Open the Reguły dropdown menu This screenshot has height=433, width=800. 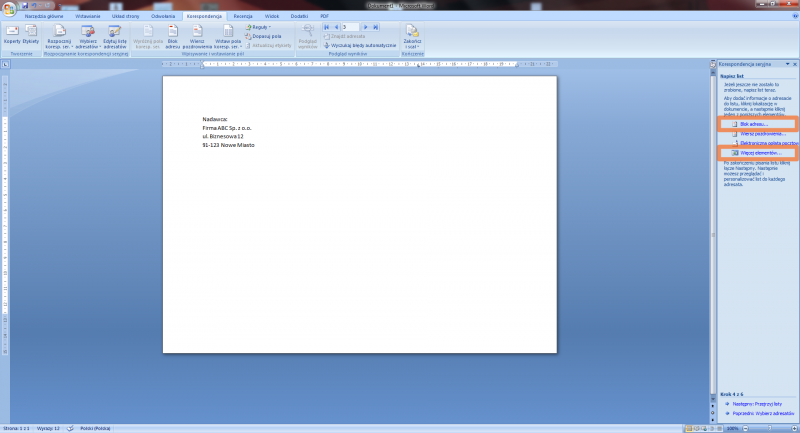tap(259, 27)
